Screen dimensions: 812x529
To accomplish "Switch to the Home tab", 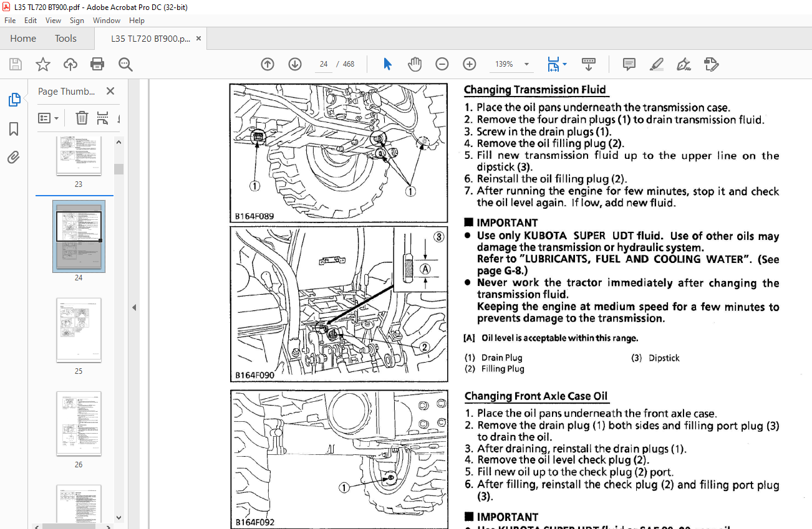I will click(x=23, y=39).
